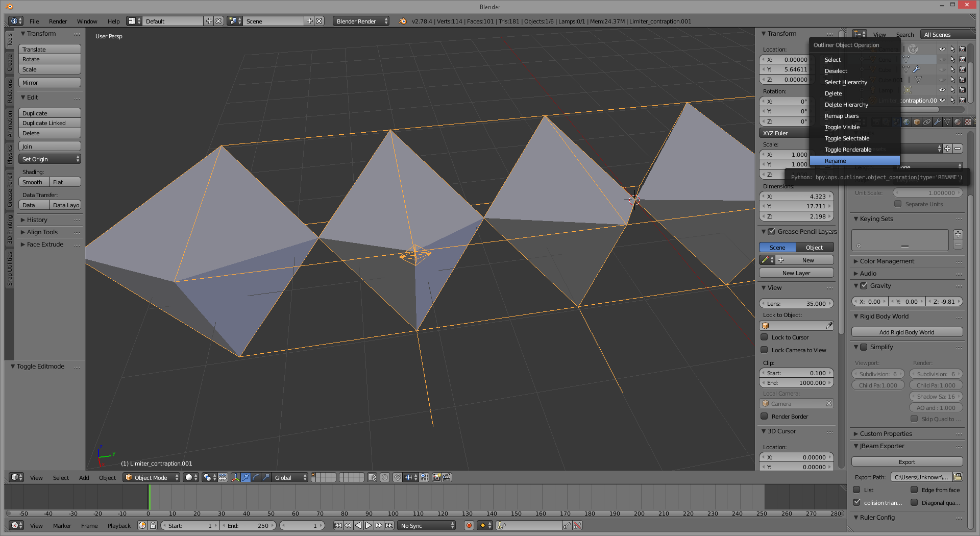The width and height of the screenshot is (980, 536).
Task: Click the proportional editing circle icon
Action: 385,477
